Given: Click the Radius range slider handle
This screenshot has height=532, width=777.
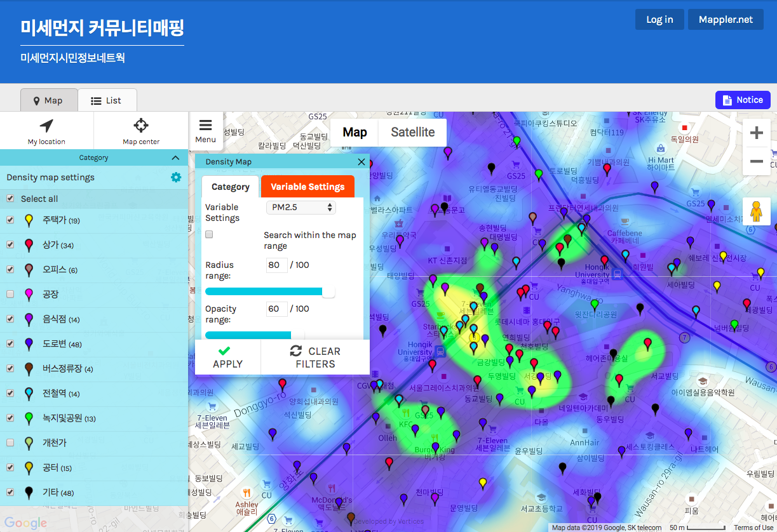Looking at the screenshot, I should (328, 292).
